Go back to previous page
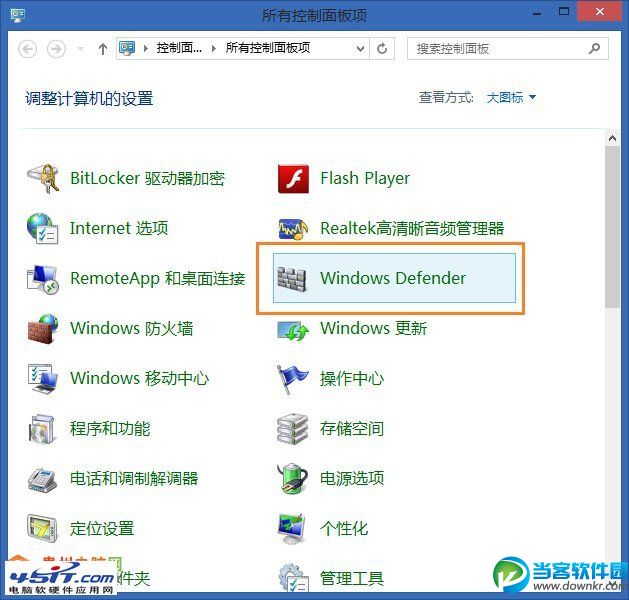The image size is (629, 600). pos(28,49)
